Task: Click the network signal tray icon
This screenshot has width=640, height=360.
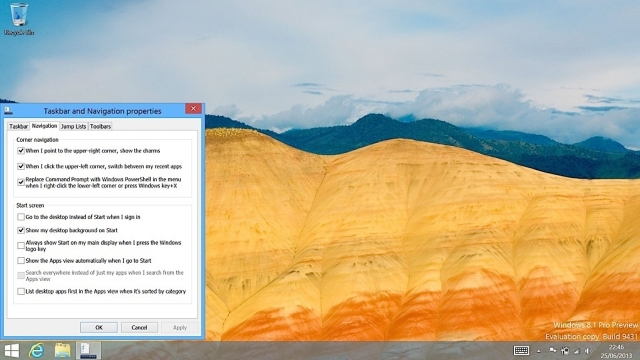Action: point(577,351)
